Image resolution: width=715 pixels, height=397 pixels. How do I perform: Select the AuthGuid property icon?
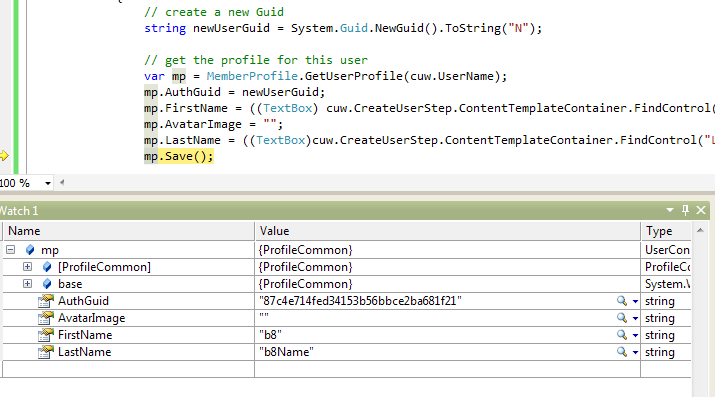(x=46, y=301)
